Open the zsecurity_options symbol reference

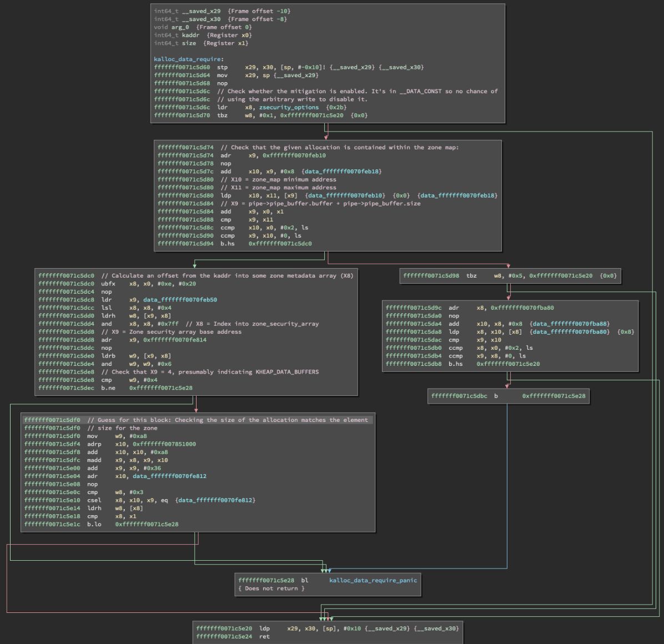pyautogui.click(x=289, y=108)
